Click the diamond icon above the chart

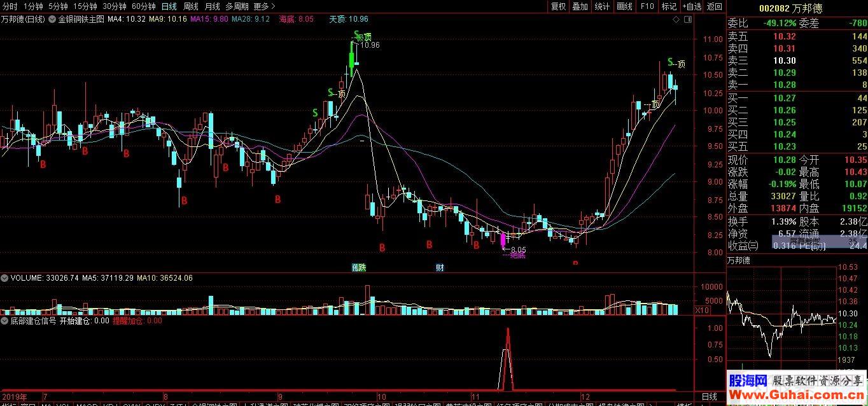click(676, 20)
